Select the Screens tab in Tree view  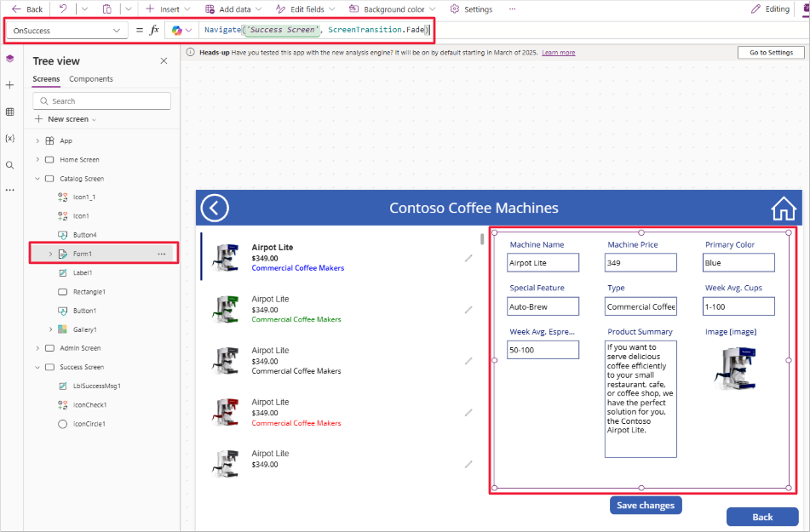[x=45, y=78]
